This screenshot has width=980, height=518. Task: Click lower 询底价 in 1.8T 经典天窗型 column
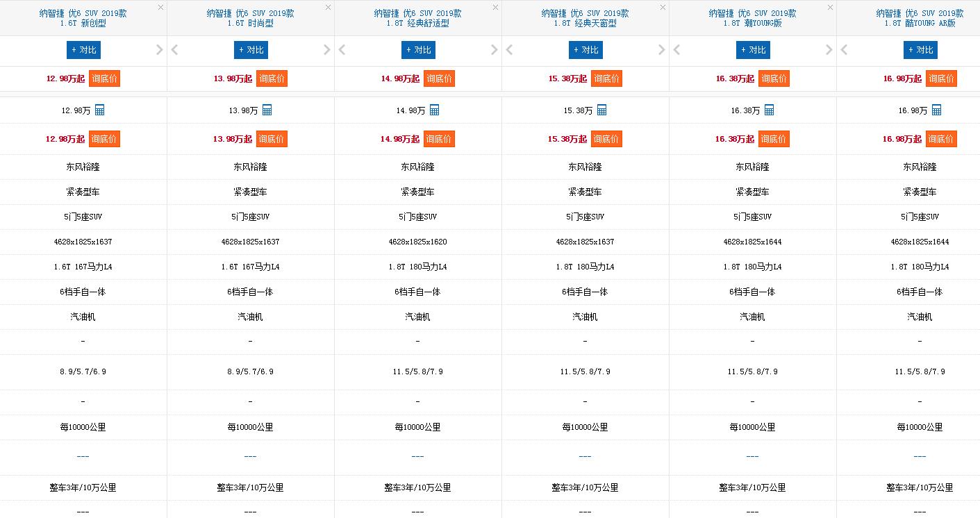[606, 139]
